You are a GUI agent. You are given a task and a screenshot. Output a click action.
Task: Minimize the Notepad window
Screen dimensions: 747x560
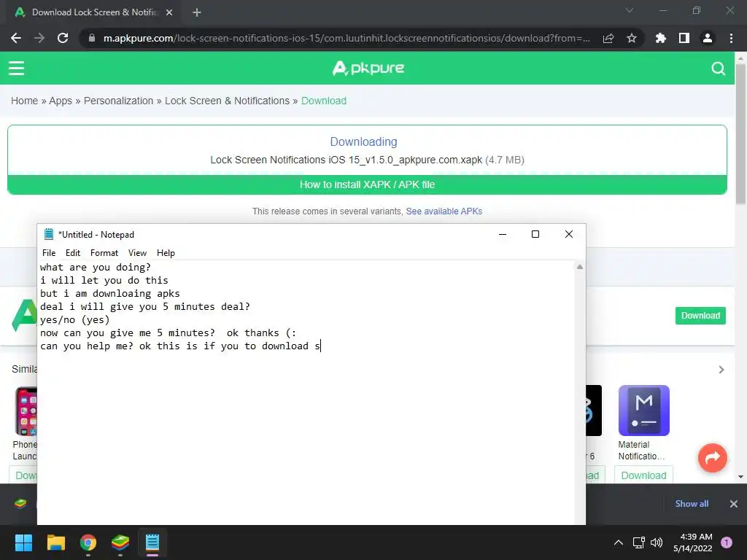click(502, 234)
